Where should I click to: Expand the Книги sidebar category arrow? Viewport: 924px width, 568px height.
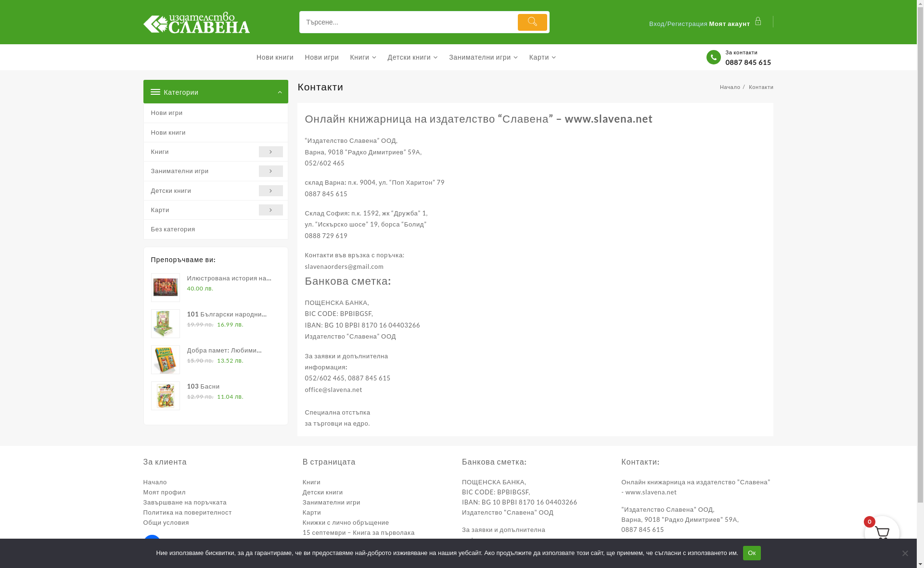click(x=270, y=152)
